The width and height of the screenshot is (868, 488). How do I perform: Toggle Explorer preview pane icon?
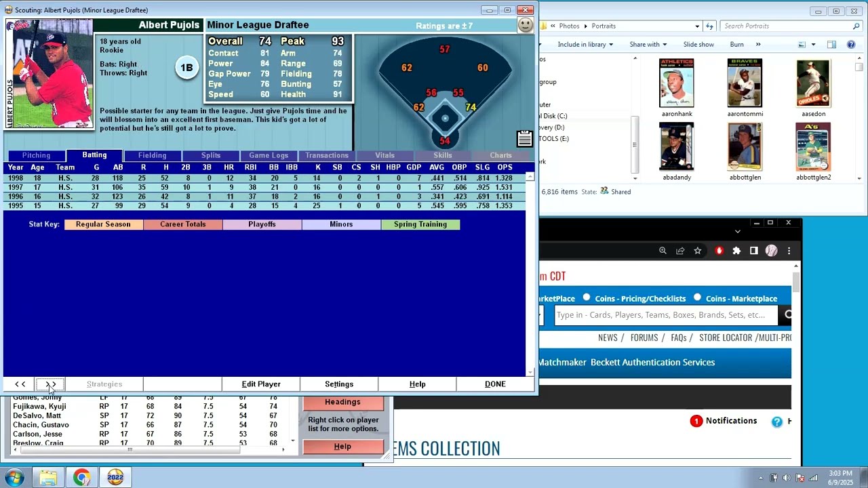coord(832,45)
